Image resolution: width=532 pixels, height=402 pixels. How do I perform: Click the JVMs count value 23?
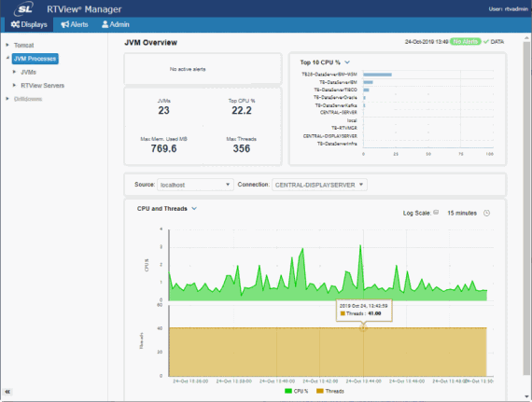point(163,110)
